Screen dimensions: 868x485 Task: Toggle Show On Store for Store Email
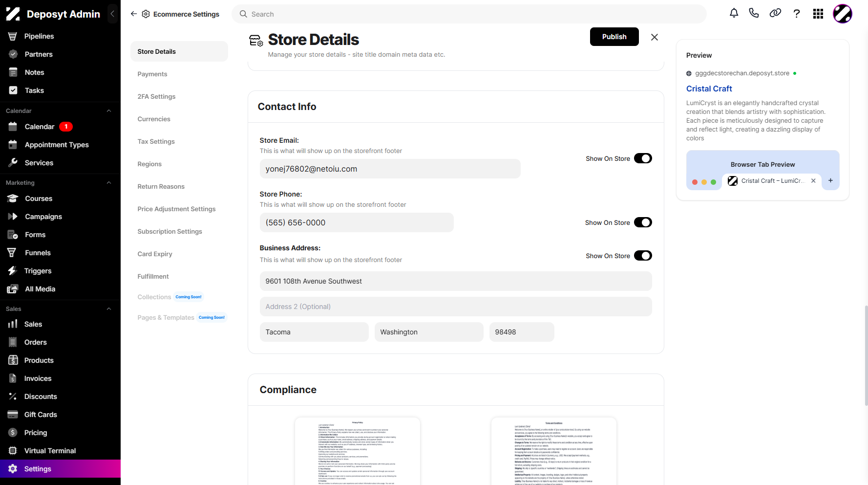tap(643, 158)
